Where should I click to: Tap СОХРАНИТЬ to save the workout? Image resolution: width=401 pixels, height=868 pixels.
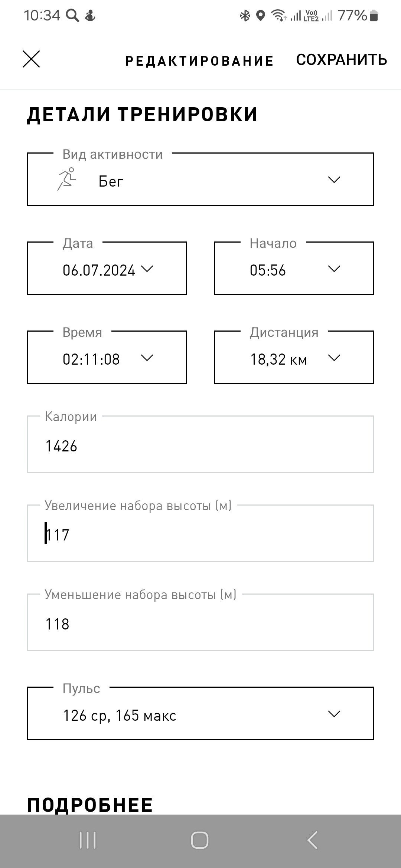point(342,60)
